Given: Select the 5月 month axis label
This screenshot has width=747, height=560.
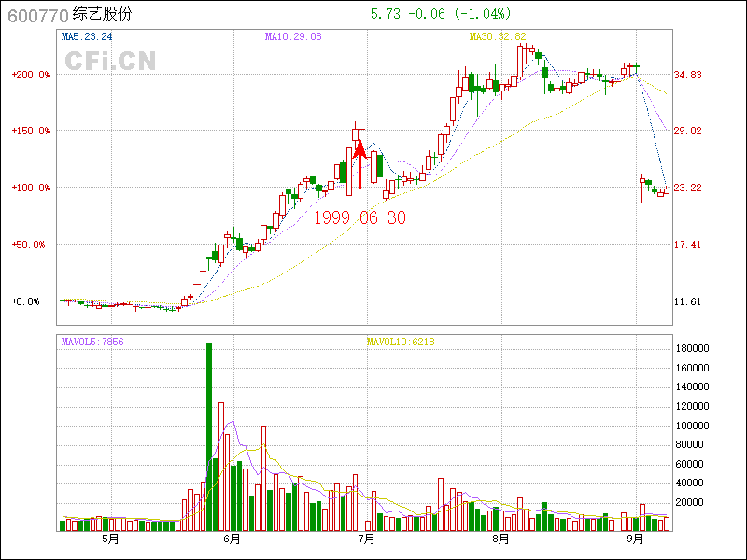Looking at the screenshot, I should pyautogui.click(x=110, y=539).
